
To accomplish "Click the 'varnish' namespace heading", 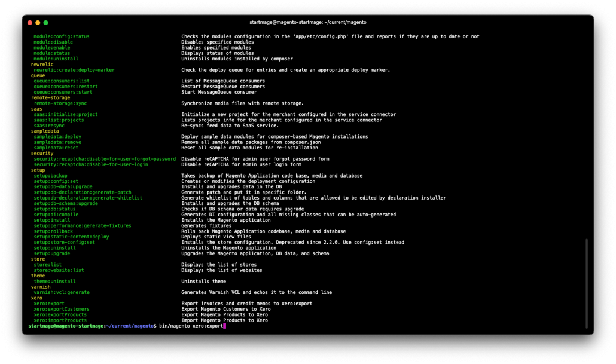I will pyautogui.click(x=41, y=287).
